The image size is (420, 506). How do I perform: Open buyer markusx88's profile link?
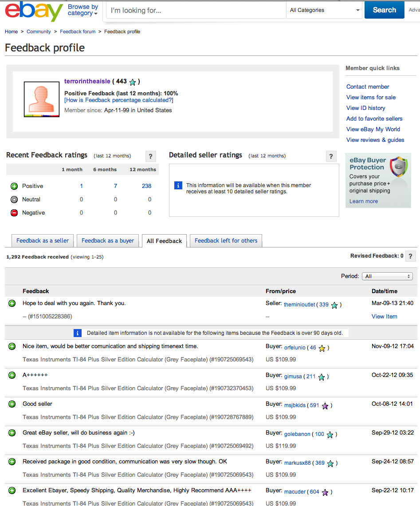click(297, 463)
